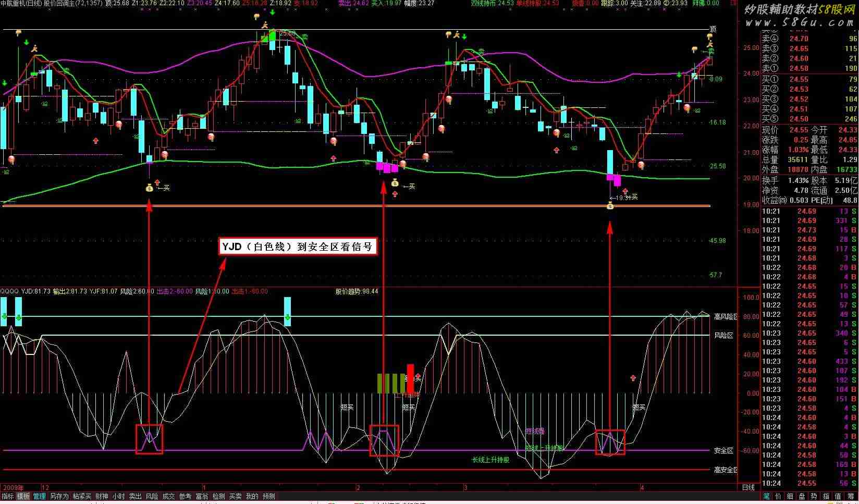
Task: Choose the 卖出 indicator template
Action: point(135,497)
